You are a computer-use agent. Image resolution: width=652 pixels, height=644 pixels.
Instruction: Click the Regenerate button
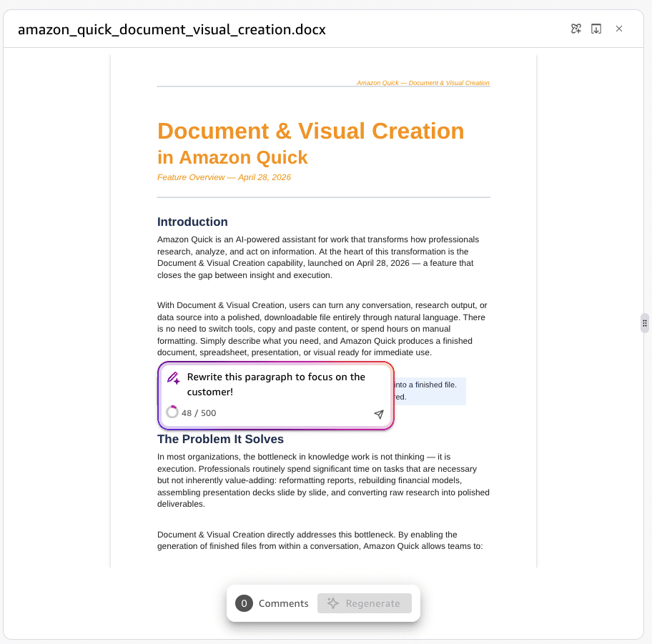365,603
